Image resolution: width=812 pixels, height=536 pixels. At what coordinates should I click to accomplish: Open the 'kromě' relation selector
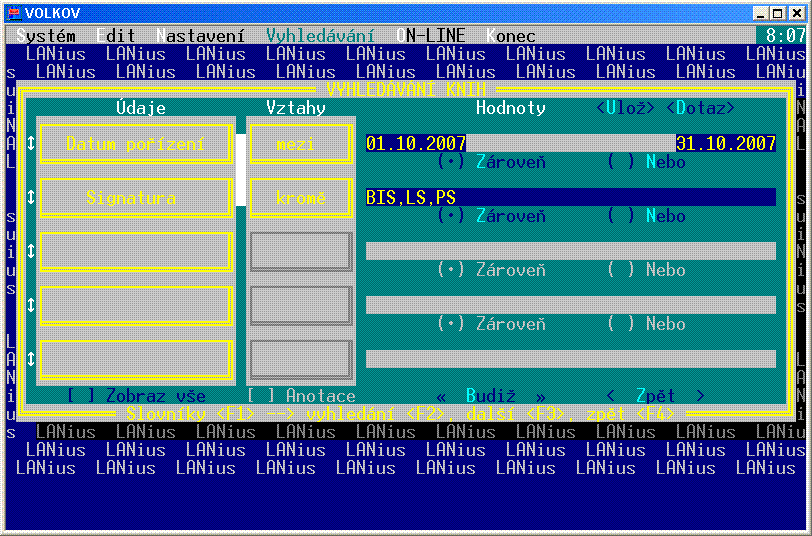tap(301, 197)
